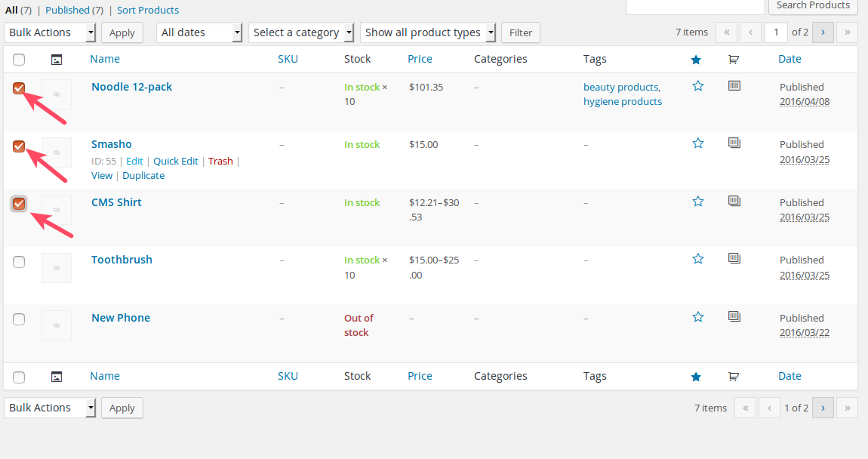
Task: Click the image column header icon
Action: coord(56,60)
